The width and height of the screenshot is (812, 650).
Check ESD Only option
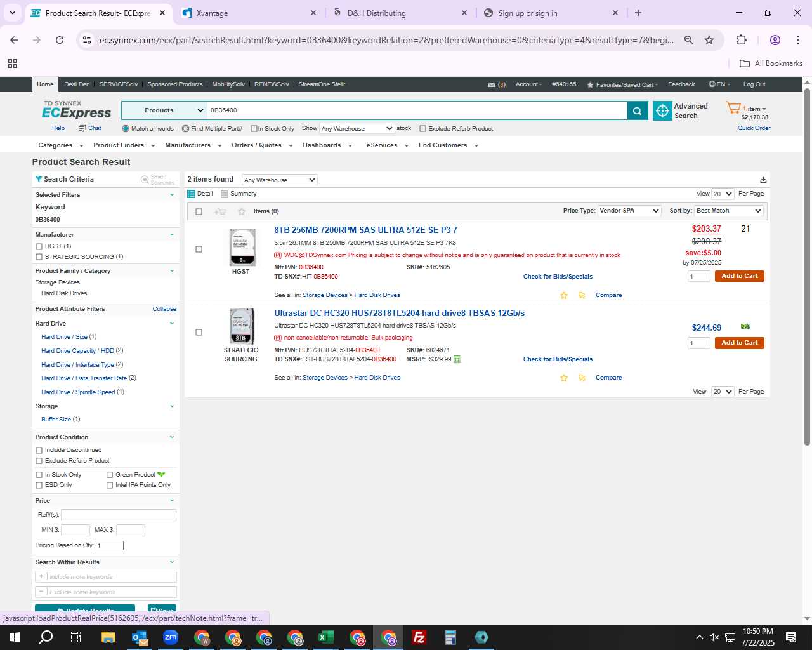[39, 485]
